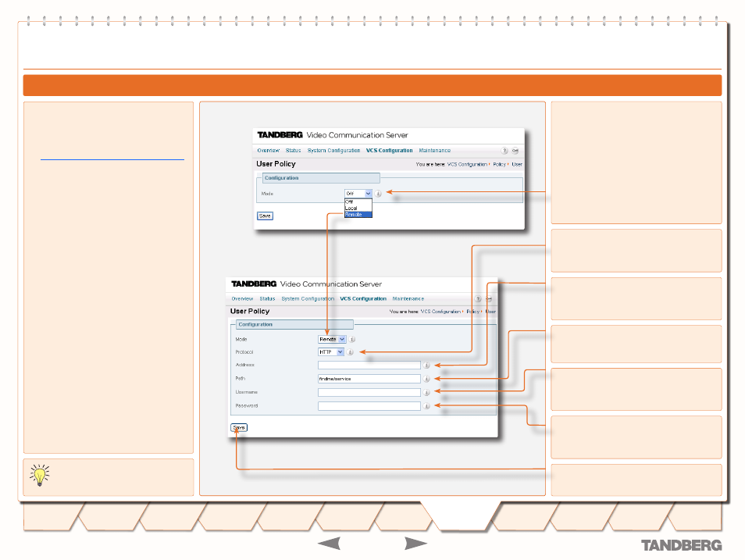The image size is (745, 560).
Task: Open System Configuration in the Mode Off screenshot
Action: point(333,151)
